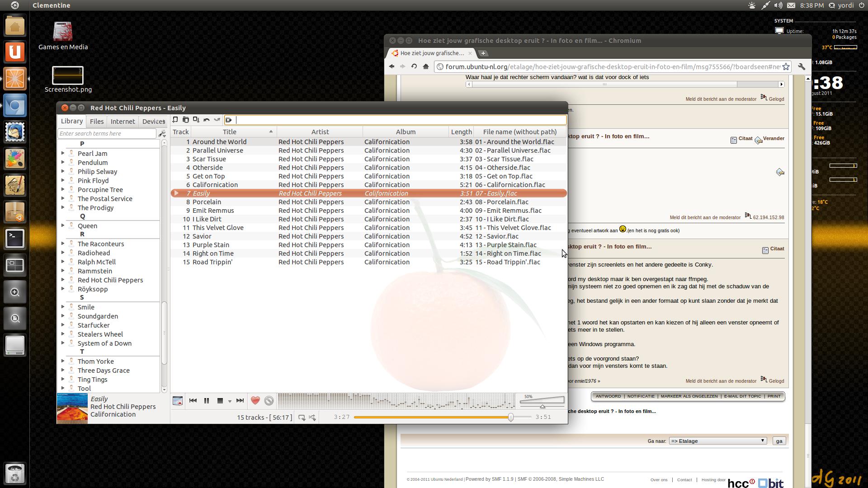The image size is (868, 488).
Task: Click the clear playlist icon at bottom left
Action: [x=178, y=401]
